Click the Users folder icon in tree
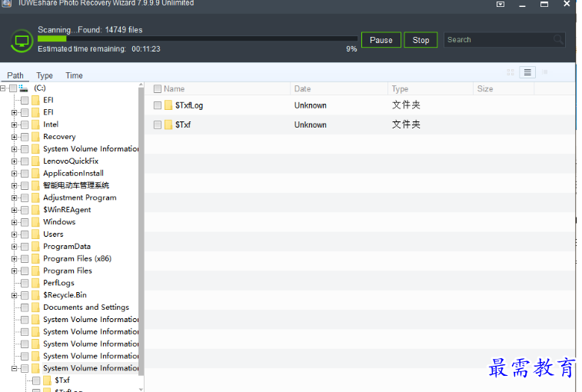 [35, 234]
